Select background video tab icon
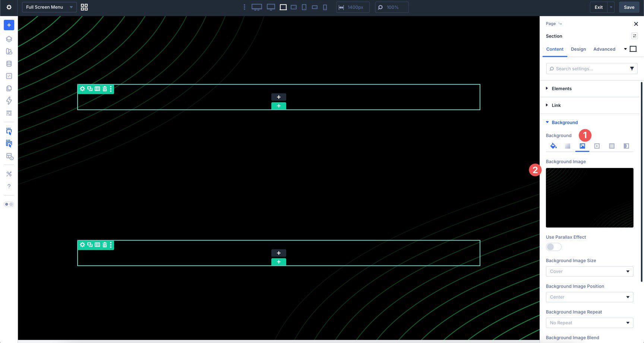644x343 pixels. point(597,146)
